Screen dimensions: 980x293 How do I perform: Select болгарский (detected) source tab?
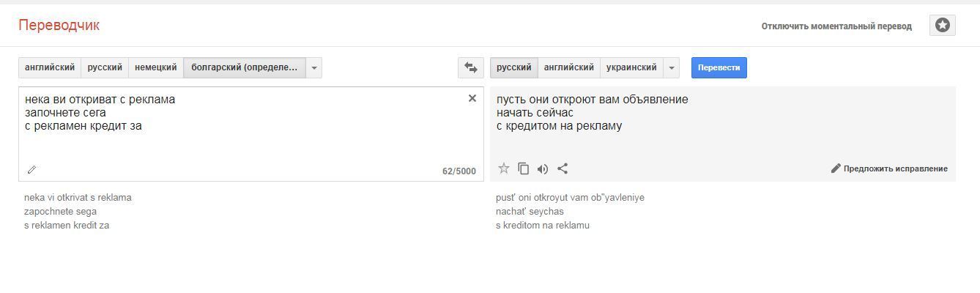click(244, 67)
